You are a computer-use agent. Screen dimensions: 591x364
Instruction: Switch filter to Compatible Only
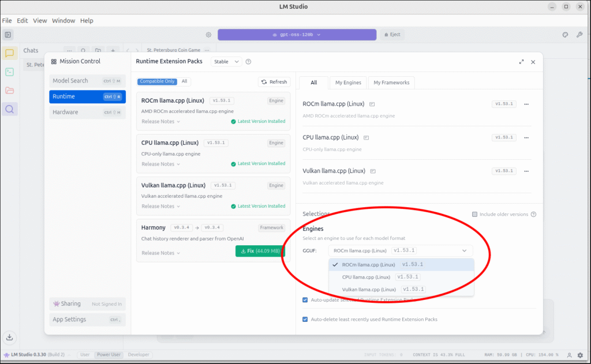[x=157, y=81]
